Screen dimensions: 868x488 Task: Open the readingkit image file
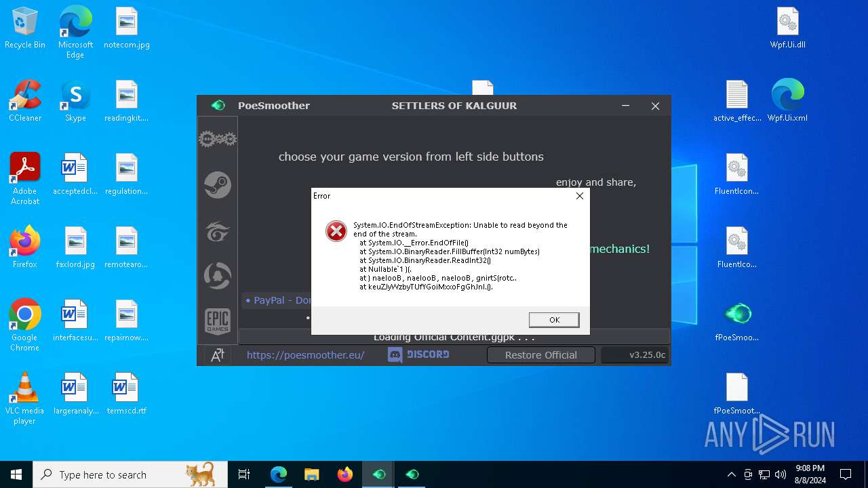click(127, 102)
